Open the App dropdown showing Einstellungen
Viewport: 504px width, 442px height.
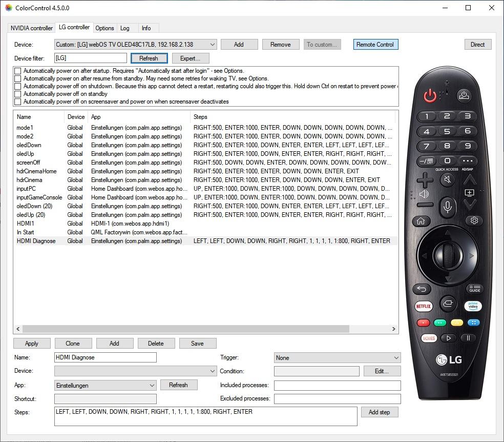tap(106, 386)
